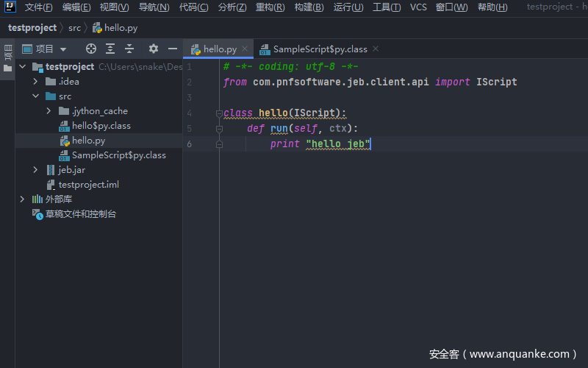Viewport: 588px width, 368px height.
Task: Click src in the breadcrumb bar
Action: 75,28
